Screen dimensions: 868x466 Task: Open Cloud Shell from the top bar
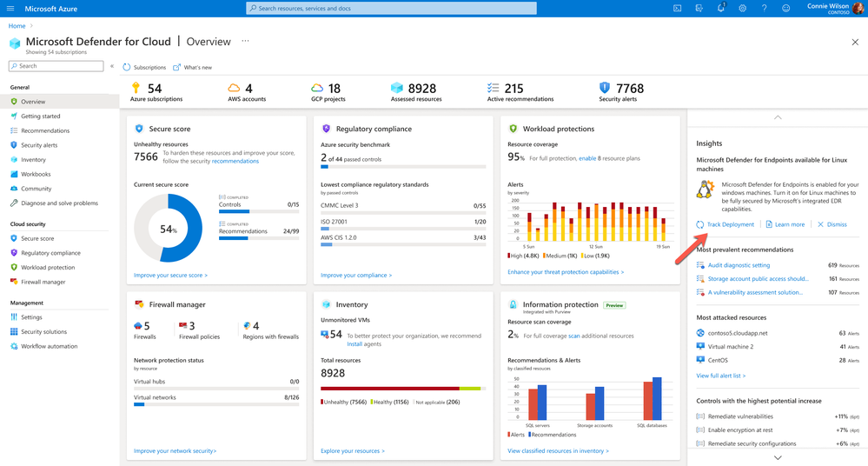point(677,9)
